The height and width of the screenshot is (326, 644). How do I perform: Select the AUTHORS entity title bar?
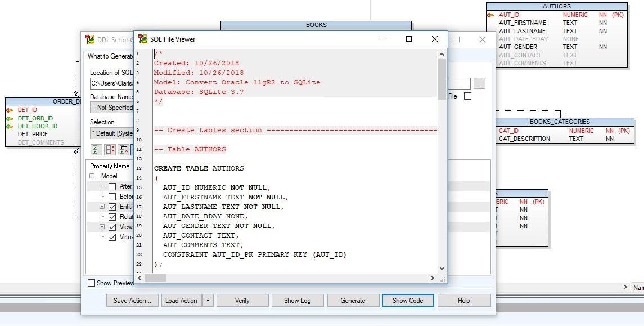point(556,6)
